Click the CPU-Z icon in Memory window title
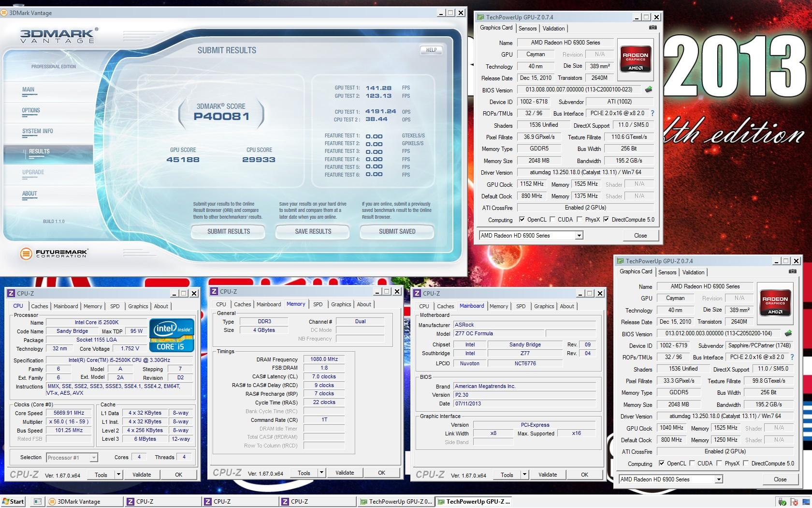Screen dimensions: 812x508 coord(214,291)
